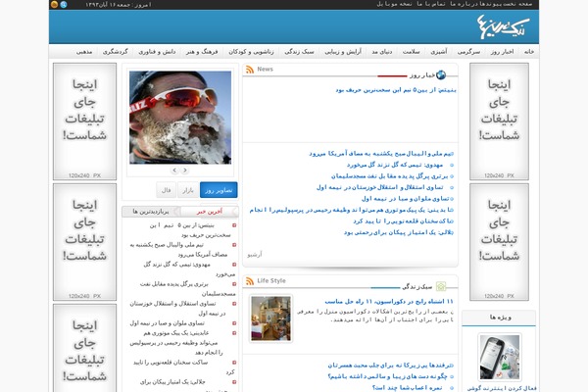Click the orange round icon in top bar
Screen dimensions: 588x392
tap(54, 5)
